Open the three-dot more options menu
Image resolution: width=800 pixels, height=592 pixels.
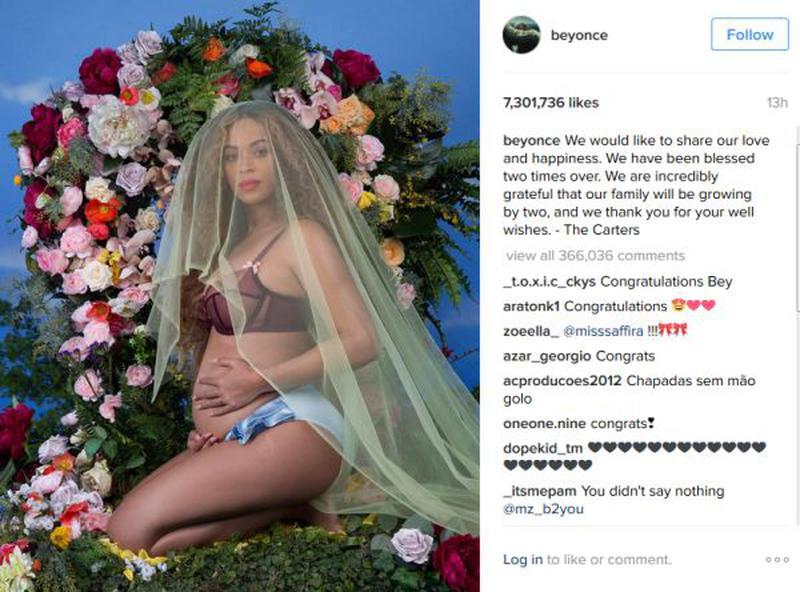777,560
